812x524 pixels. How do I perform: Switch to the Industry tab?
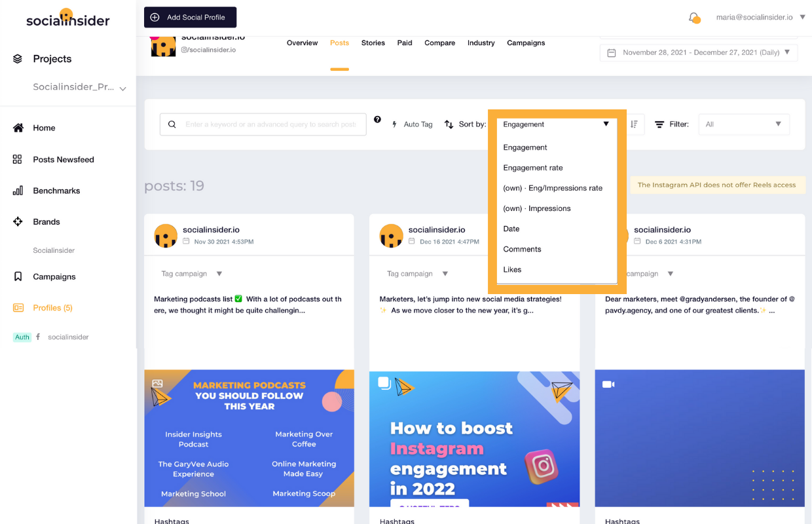(481, 43)
